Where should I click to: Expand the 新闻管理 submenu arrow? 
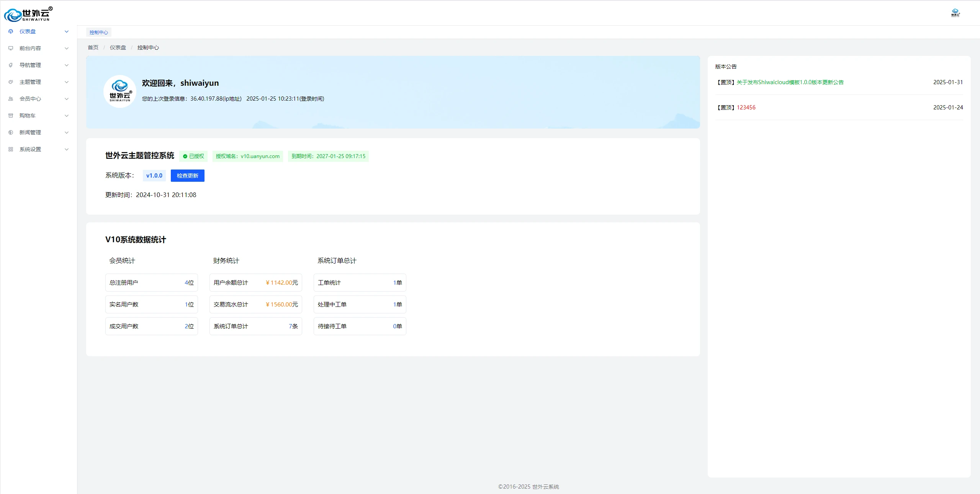(x=67, y=132)
